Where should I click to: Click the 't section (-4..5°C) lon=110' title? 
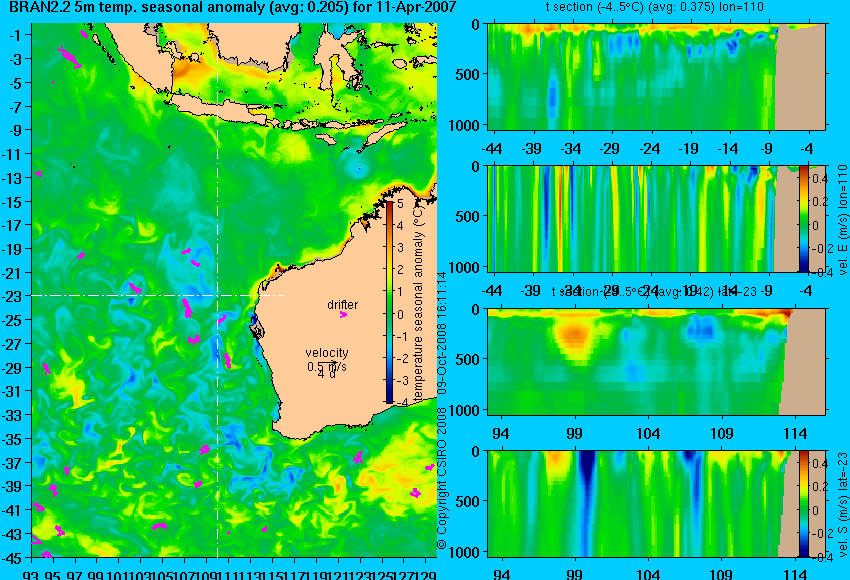tap(654, 7)
